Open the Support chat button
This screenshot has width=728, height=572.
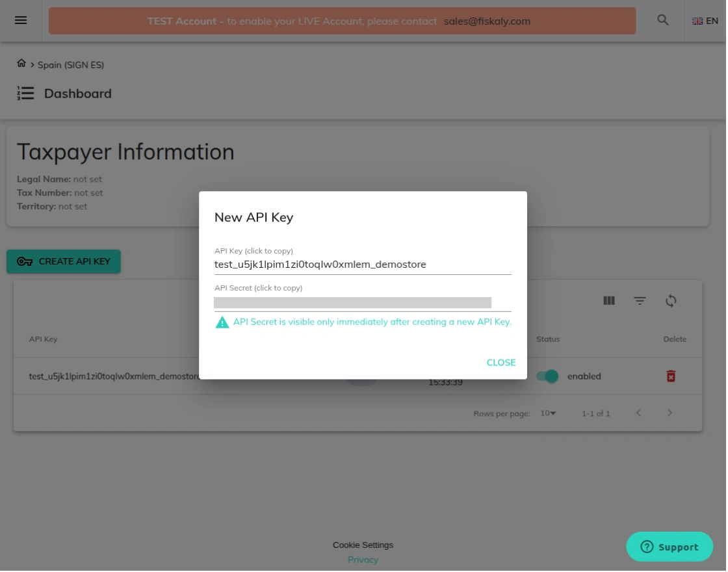pyautogui.click(x=671, y=548)
